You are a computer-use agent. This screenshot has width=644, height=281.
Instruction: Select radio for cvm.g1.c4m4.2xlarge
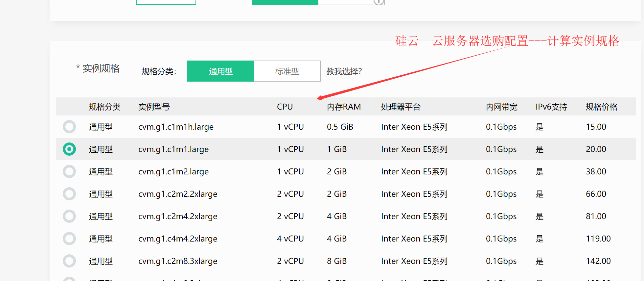69,239
